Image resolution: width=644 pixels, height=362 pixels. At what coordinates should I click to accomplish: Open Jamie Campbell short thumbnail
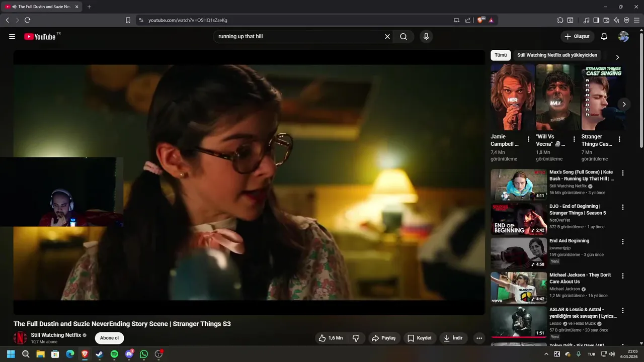[x=513, y=97]
